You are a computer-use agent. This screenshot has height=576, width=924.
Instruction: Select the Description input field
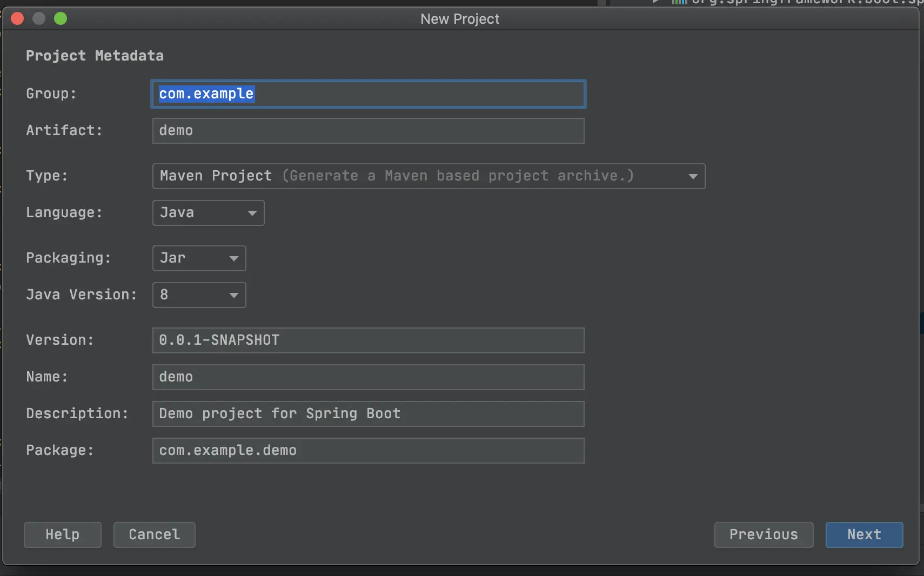pyautogui.click(x=367, y=414)
